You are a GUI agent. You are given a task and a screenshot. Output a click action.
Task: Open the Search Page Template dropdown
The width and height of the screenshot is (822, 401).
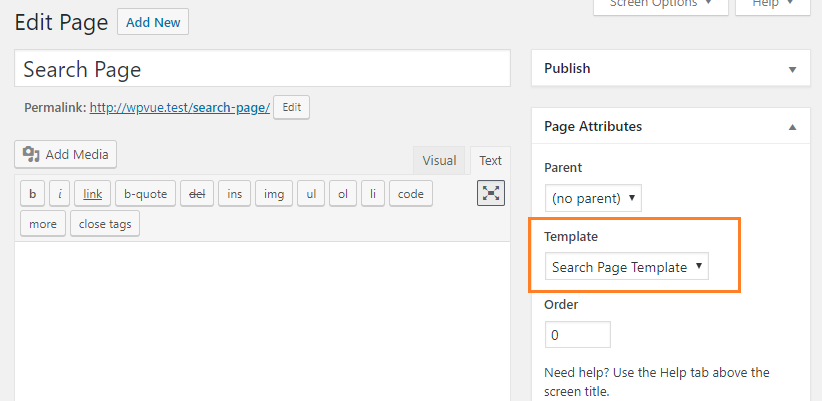tap(626, 266)
